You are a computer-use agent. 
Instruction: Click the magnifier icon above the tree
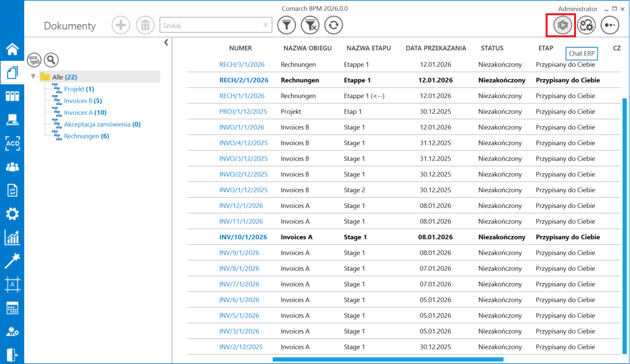51,60
